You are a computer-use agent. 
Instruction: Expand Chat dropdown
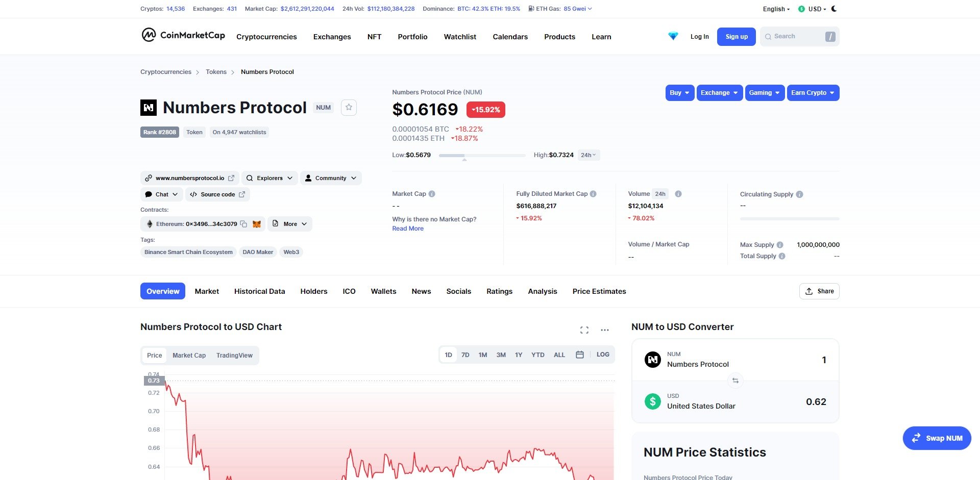point(161,194)
